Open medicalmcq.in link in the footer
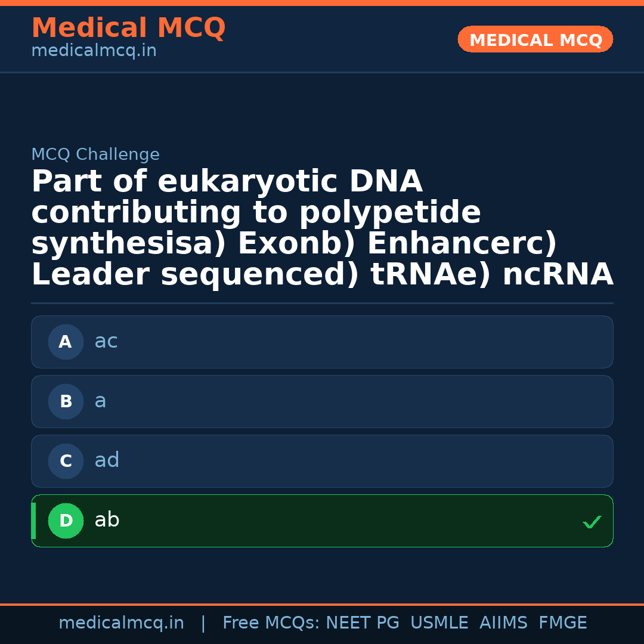The width and height of the screenshot is (644, 644). click(x=121, y=623)
